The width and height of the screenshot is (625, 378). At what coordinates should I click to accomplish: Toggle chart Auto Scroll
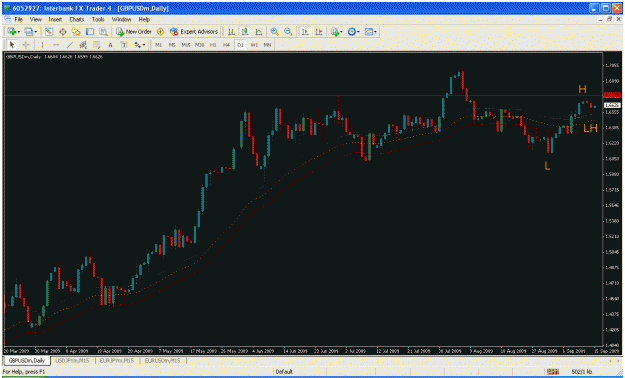pyautogui.click(x=305, y=32)
